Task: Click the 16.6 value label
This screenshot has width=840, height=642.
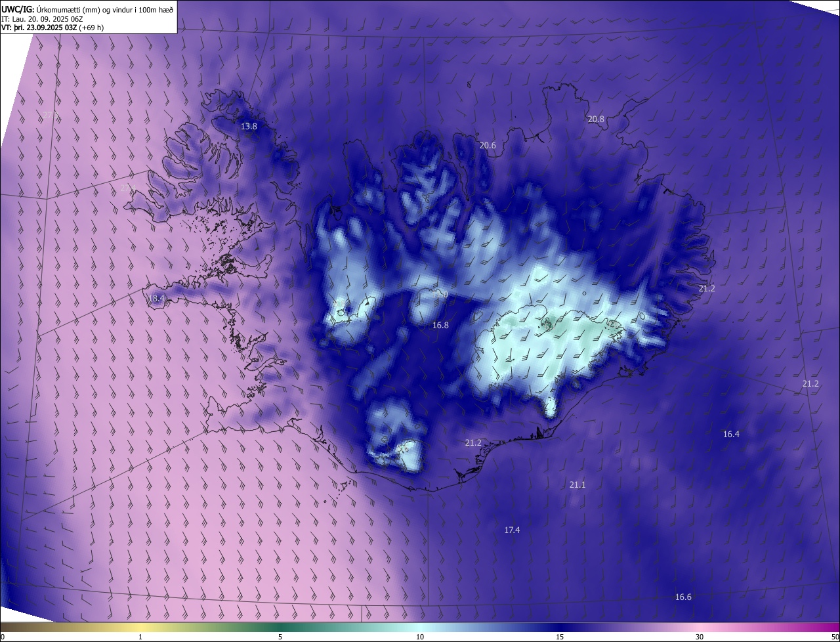Action: coord(683,597)
